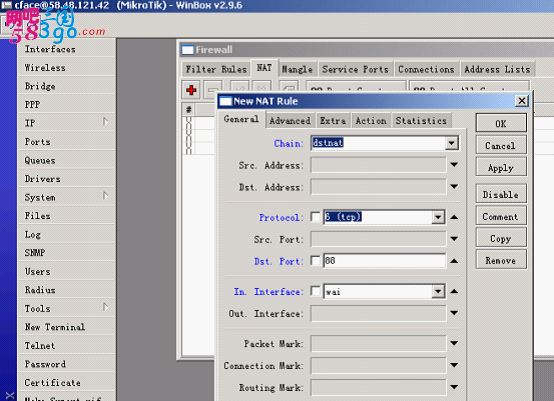Screen dimensions: 554x401
Task: Open Bridge in the sidebar menu
Action: click(x=66, y=86)
